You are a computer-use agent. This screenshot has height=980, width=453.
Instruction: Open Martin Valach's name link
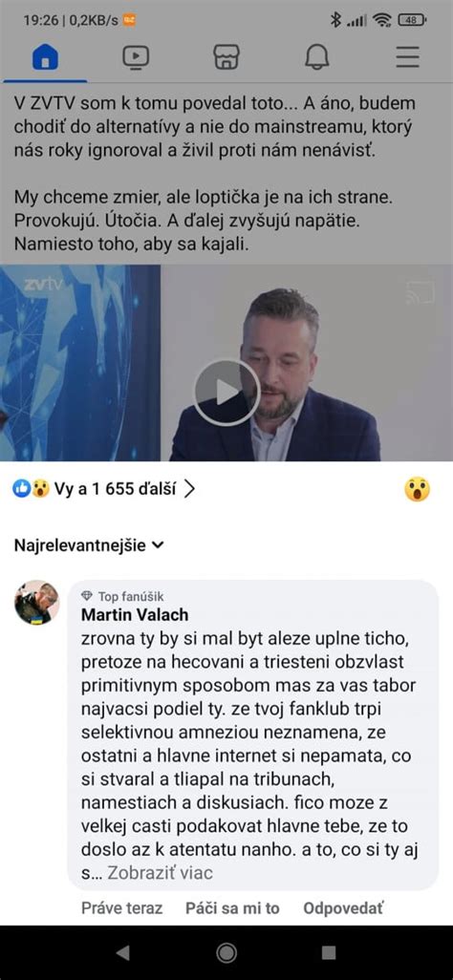(135, 615)
